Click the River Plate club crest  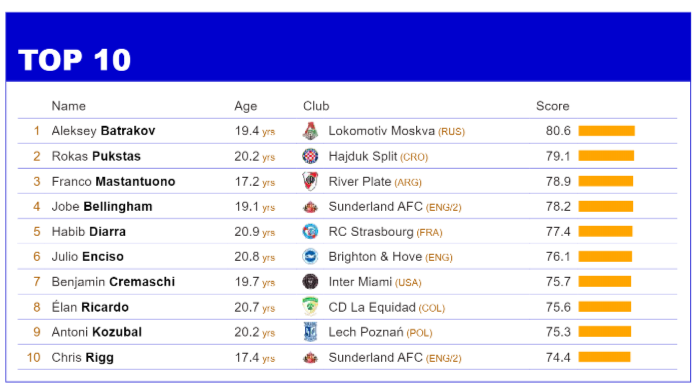[310, 182]
